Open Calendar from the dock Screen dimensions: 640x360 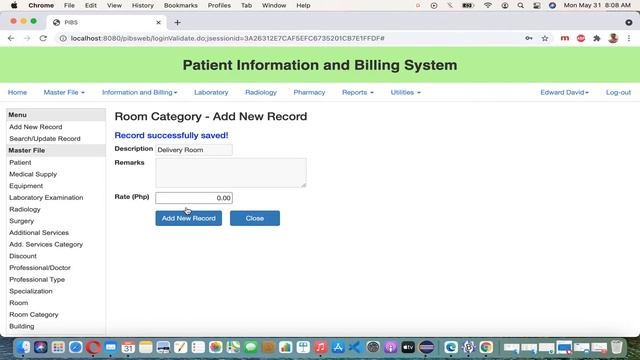128,347
